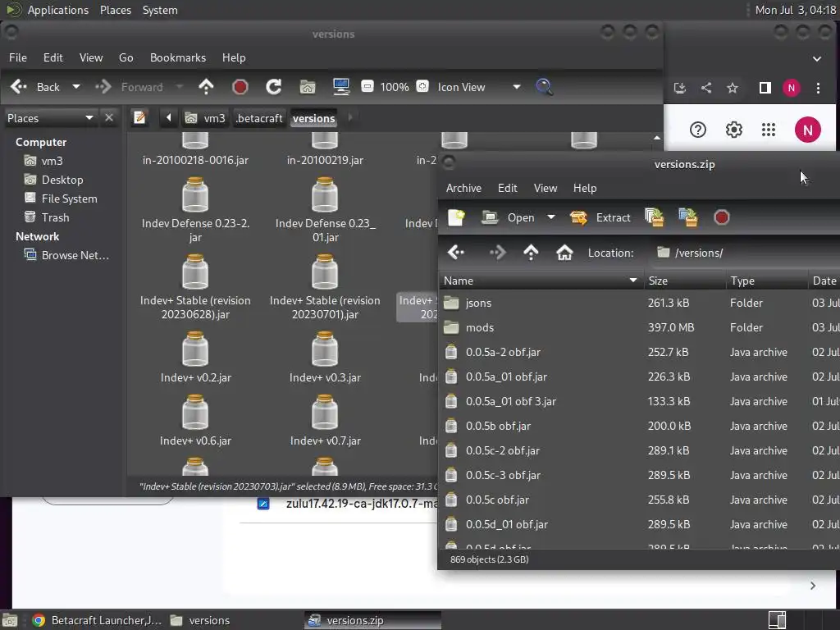Close the Places side pane
The image size is (840, 630).
(x=109, y=117)
